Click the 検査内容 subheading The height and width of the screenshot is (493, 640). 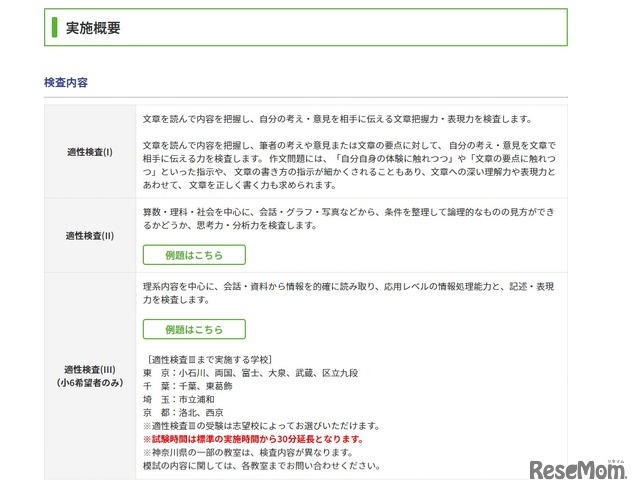[x=71, y=81]
